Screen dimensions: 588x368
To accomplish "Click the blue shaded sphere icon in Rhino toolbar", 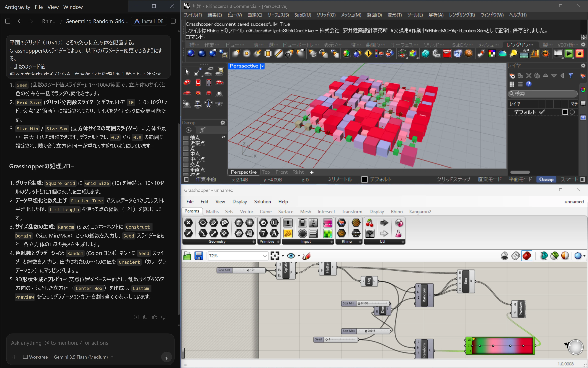I will click(x=191, y=53).
